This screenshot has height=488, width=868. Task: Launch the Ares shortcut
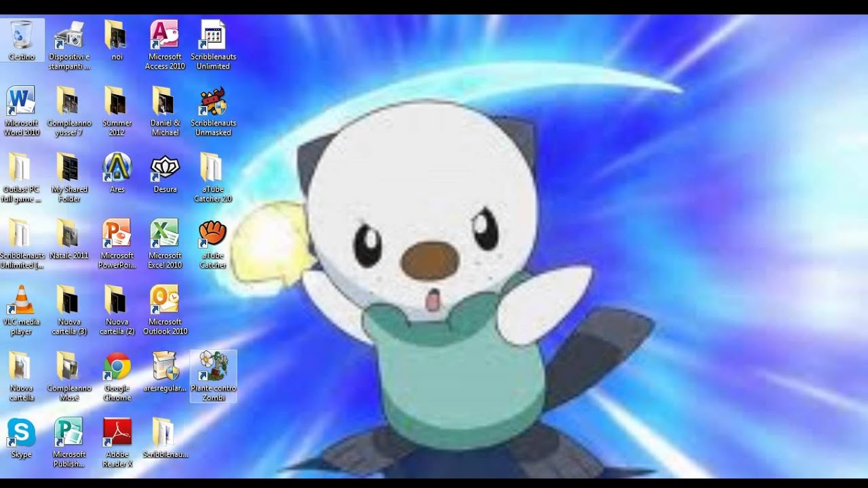(x=117, y=174)
